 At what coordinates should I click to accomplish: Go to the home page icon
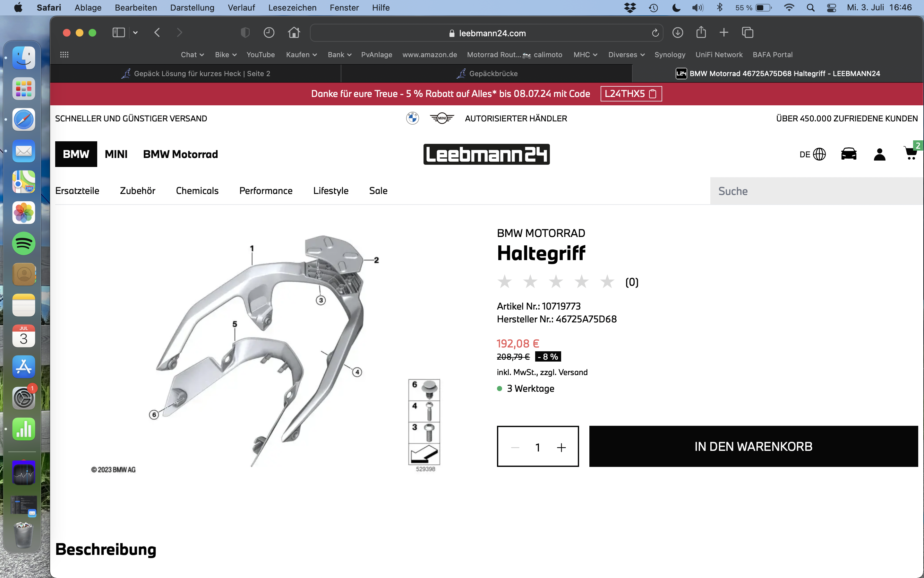(294, 33)
